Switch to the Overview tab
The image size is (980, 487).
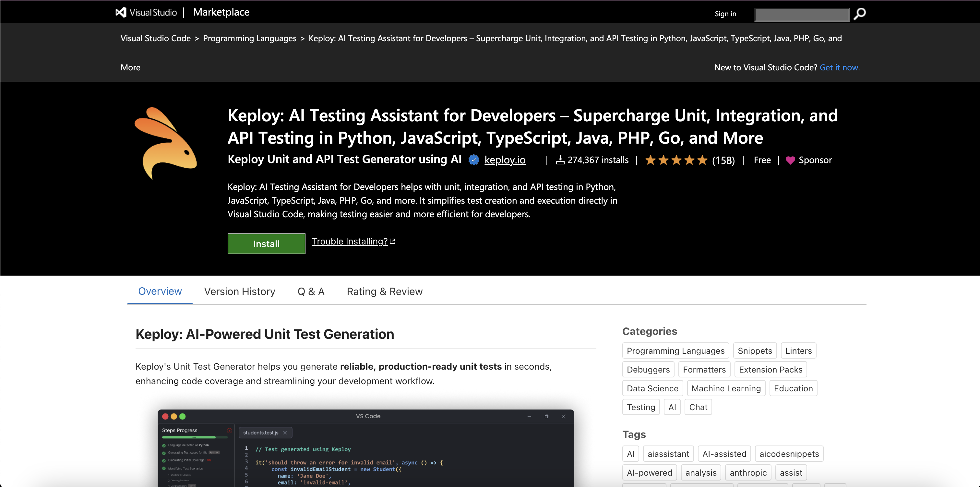(x=160, y=291)
